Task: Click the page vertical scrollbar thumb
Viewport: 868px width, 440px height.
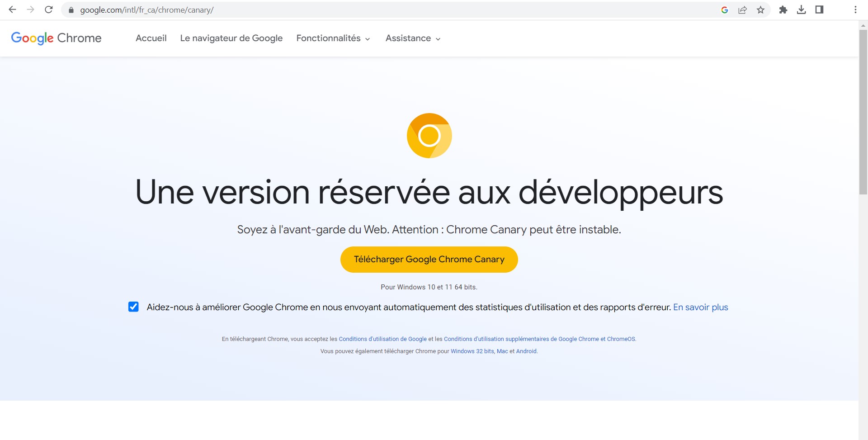Action: (863, 113)
